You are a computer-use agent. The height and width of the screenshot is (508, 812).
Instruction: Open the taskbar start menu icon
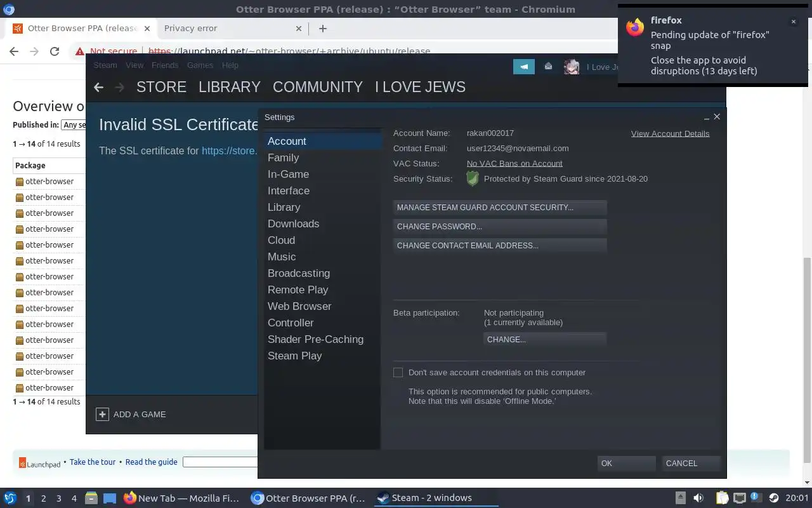[10, 498]
